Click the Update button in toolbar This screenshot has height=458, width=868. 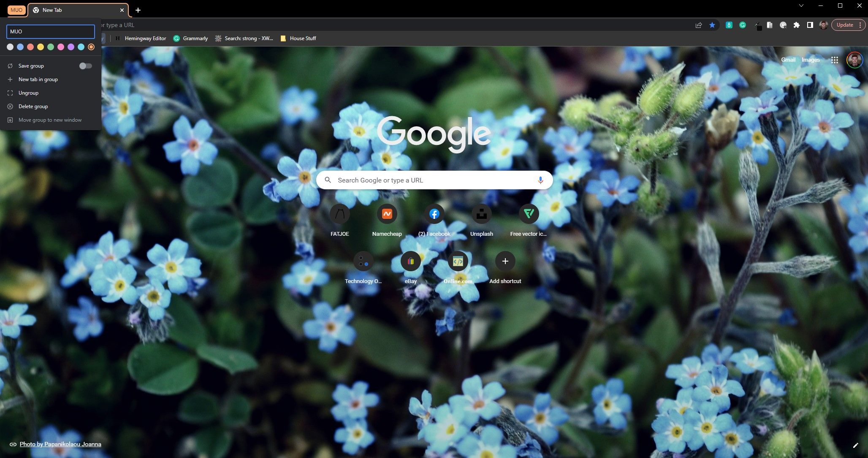tap(844, 25)
